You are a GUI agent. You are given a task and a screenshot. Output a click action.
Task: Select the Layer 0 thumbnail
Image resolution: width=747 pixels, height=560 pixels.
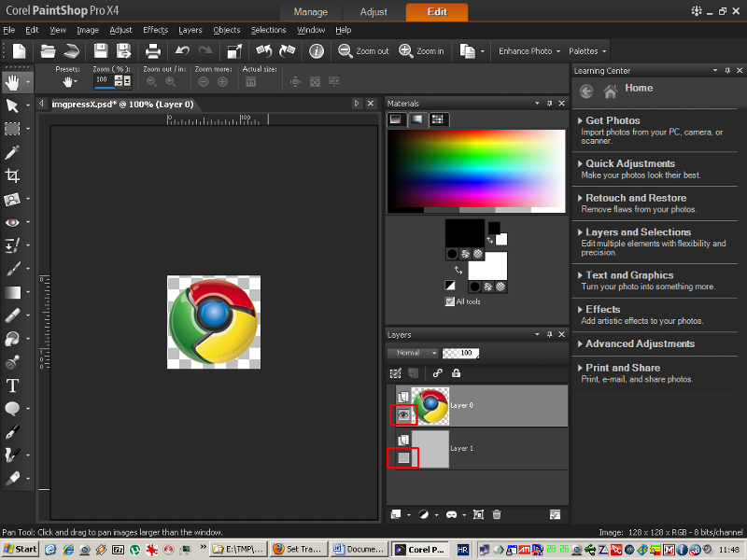(x=430, y=406)
